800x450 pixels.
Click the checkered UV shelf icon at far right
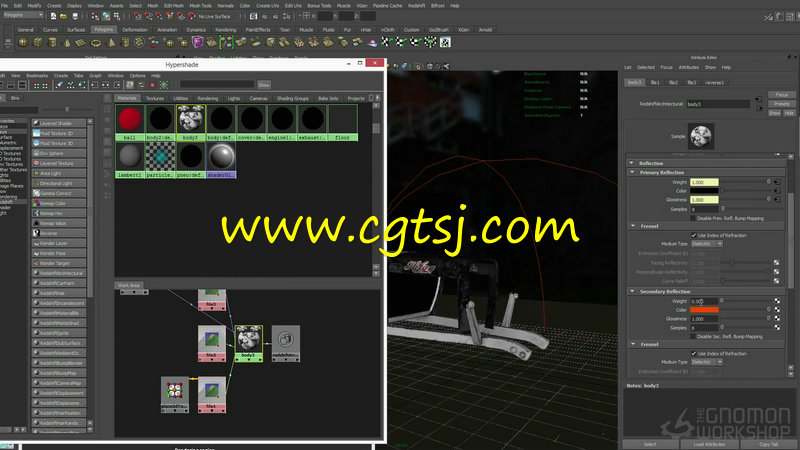(445, 42)
